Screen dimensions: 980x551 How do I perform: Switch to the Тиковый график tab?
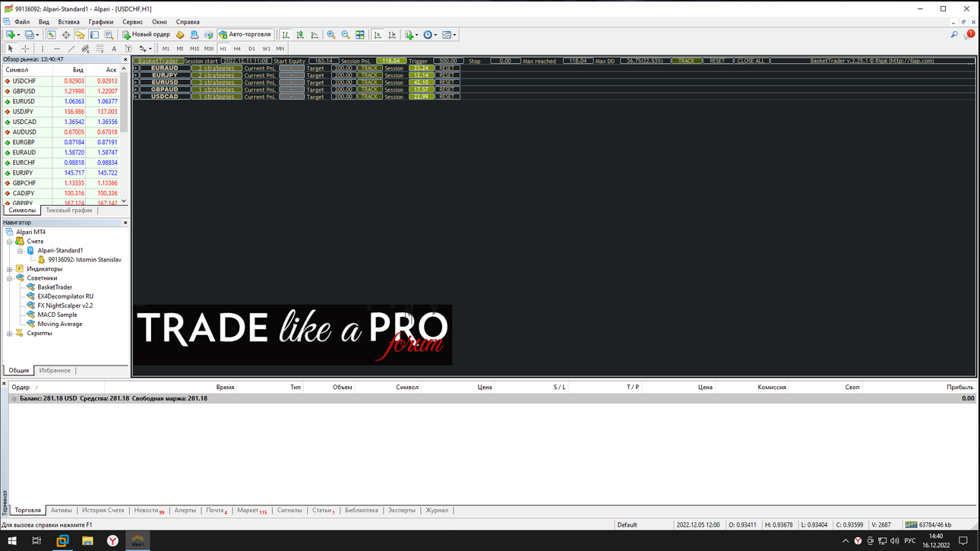click(x=69, y=211)
